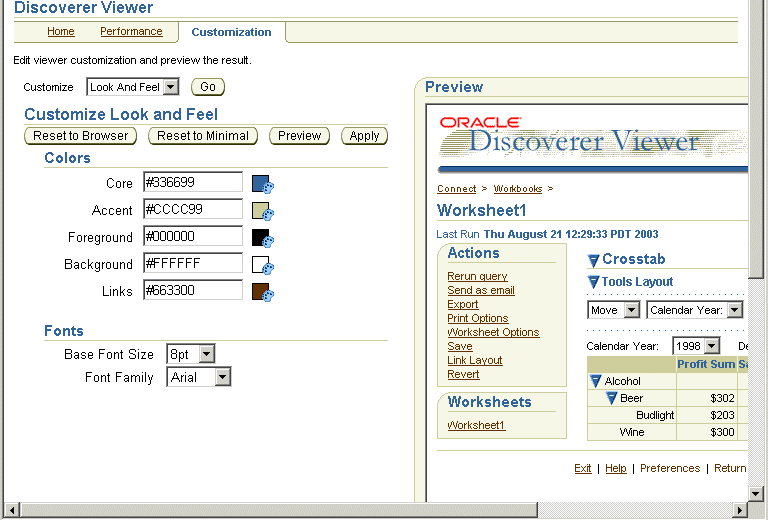This screenshot has width=768, height=520.
Task: Click Rerun query link
Action: tap(477, 276)
